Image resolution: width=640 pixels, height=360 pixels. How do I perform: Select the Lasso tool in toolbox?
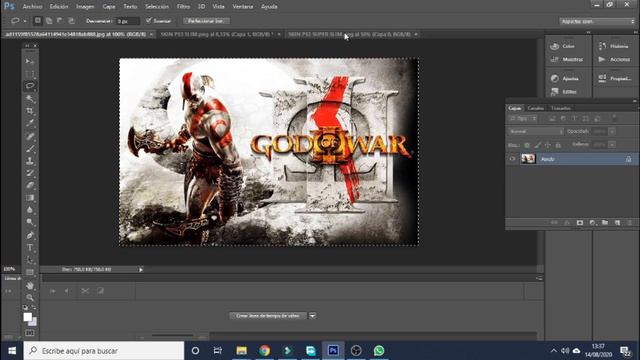pos(30,86)
